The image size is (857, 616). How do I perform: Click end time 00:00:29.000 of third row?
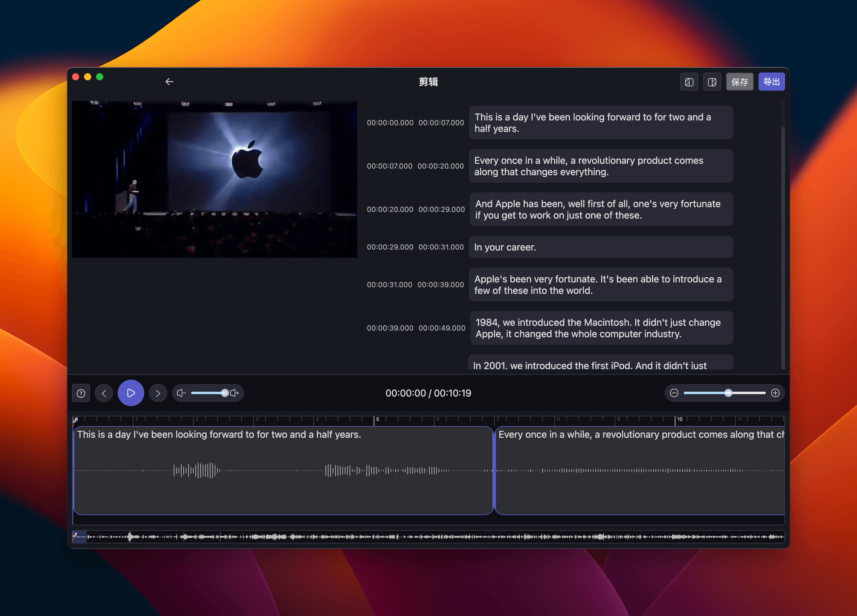click(x=441, y=210)
